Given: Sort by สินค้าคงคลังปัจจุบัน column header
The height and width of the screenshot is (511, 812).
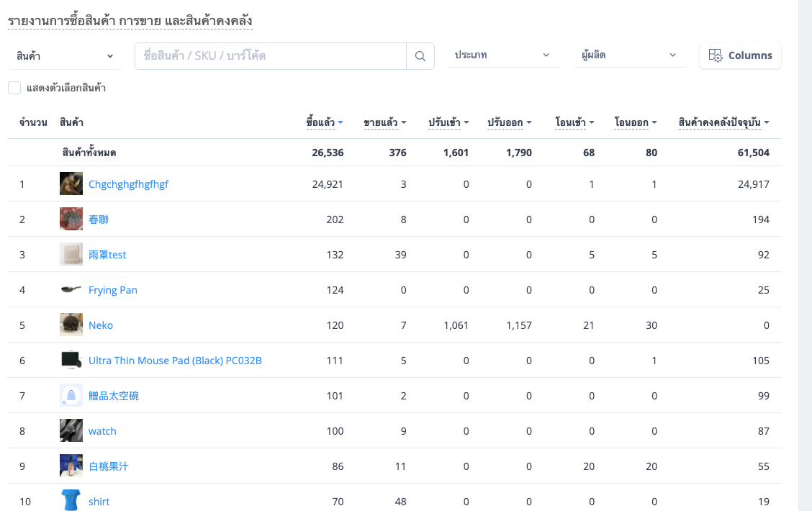Looking at the screenshot, I should (724, 122).
